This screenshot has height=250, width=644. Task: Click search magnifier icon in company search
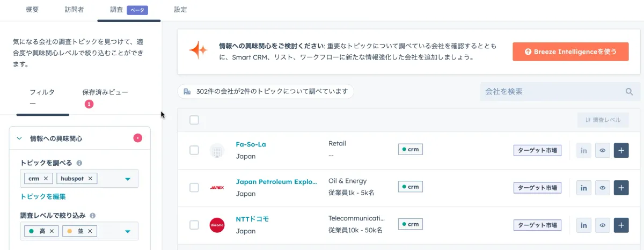point(629,92)
